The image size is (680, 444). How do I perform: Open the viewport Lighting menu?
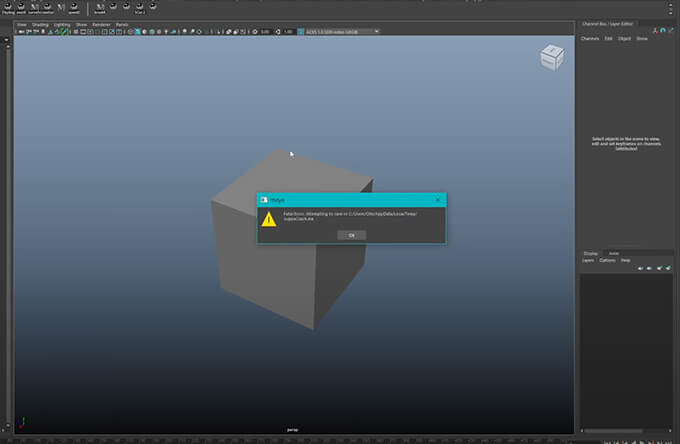[63, 24]
